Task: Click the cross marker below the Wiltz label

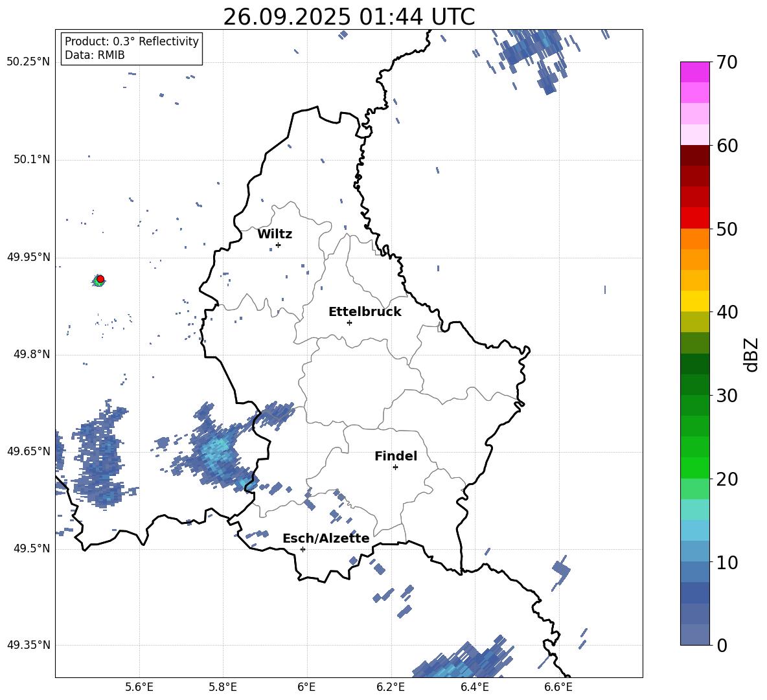Action: 279,245
